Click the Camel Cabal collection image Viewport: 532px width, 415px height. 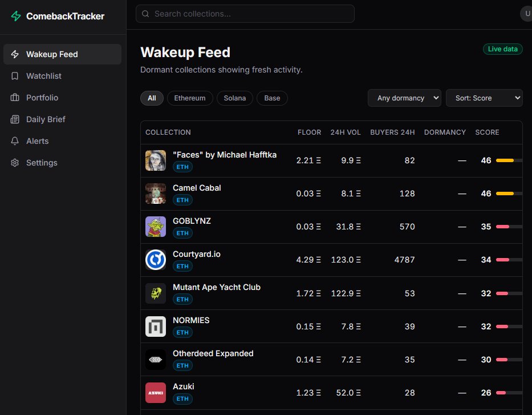point(156,194)
